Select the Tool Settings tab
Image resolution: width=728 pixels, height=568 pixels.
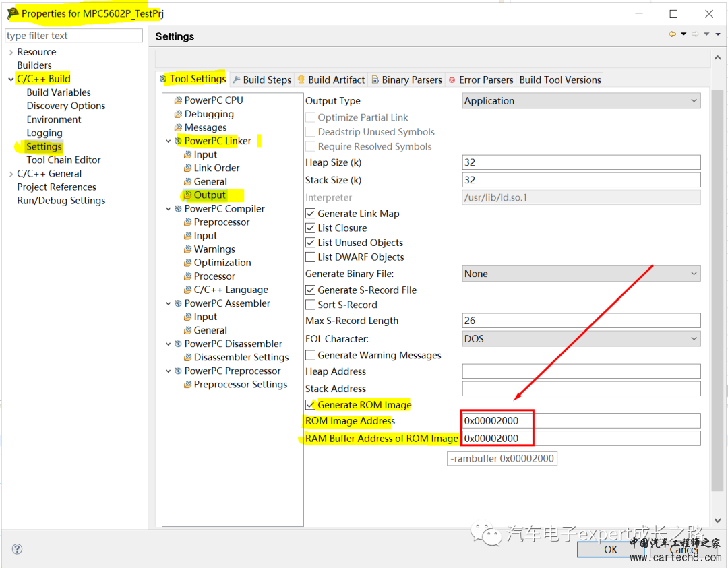tap(193, 79)
